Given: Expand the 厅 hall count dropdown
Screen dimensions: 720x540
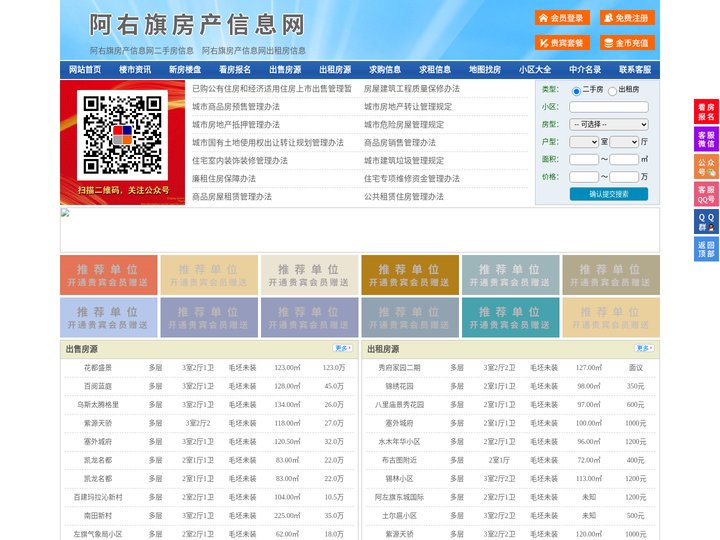Looking at the screenshot, I should [x=624, y=142].
